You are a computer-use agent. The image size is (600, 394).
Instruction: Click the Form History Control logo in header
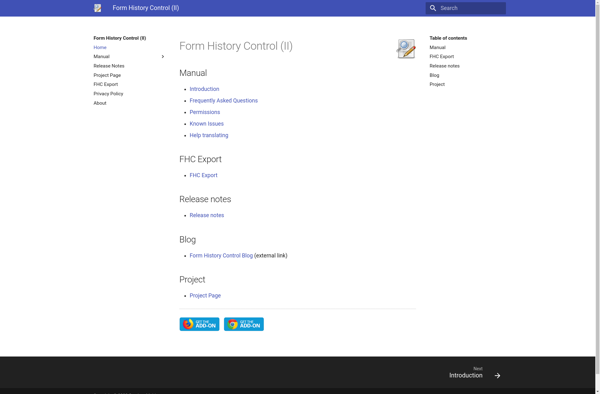[x=98, y=8]
